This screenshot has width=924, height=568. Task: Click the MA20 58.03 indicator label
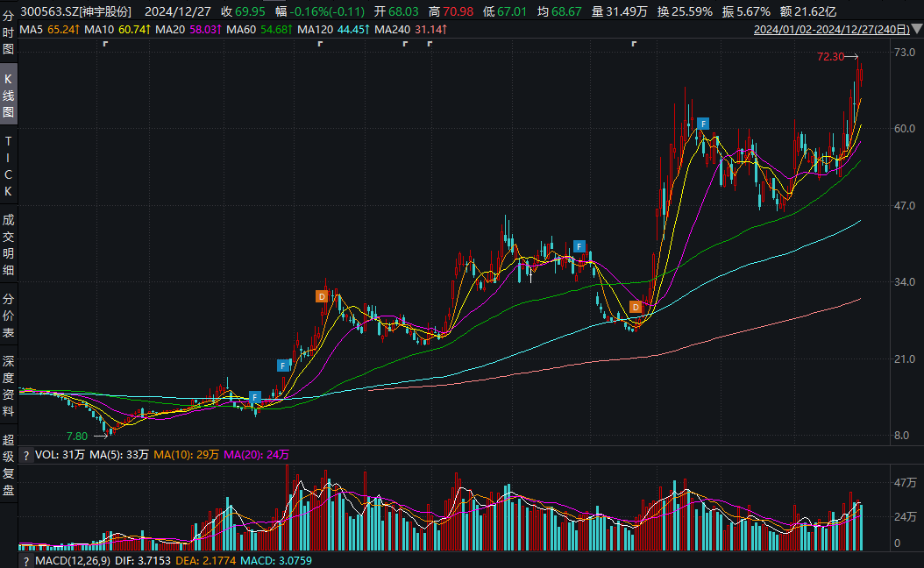click(x=188, y=30)
